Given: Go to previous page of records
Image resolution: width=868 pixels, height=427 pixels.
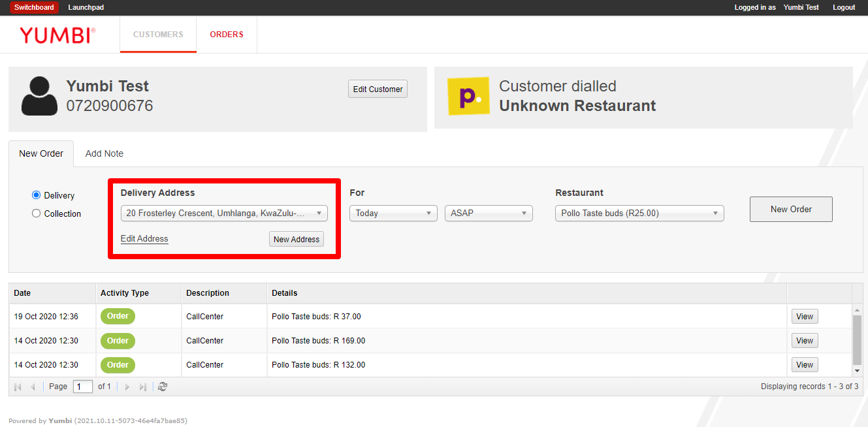Looking at the screenshot, I should pos(33,387).
